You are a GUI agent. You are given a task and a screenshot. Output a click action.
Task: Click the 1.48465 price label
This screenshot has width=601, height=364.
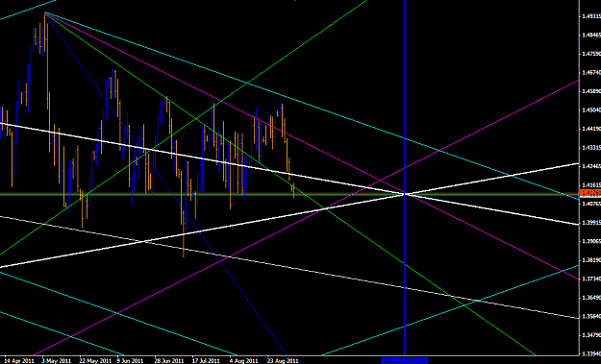tap(591, 36)
